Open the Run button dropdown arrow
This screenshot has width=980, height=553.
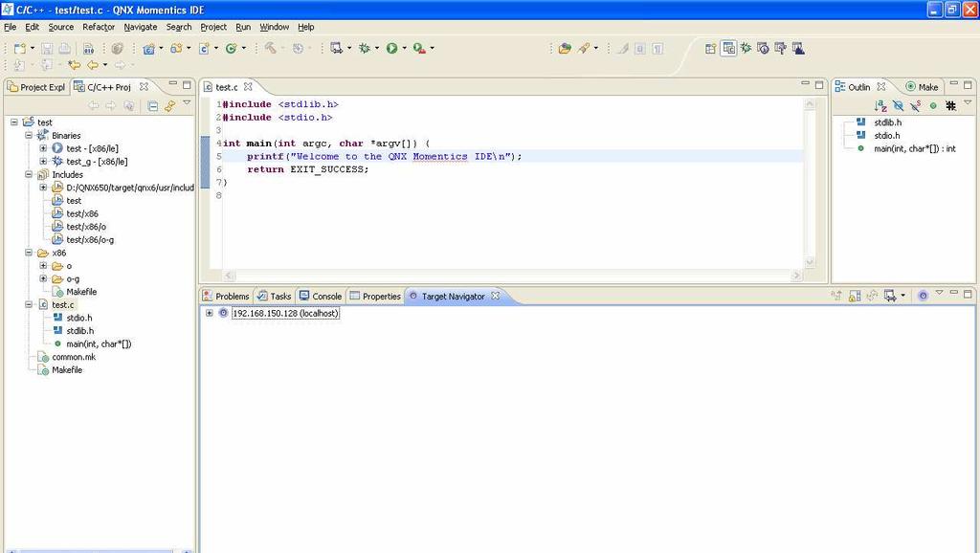[405, 48]
